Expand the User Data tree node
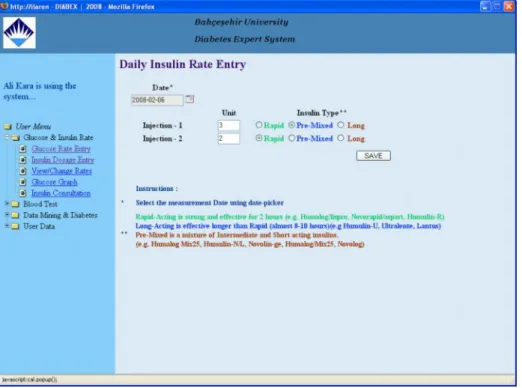 7,226
